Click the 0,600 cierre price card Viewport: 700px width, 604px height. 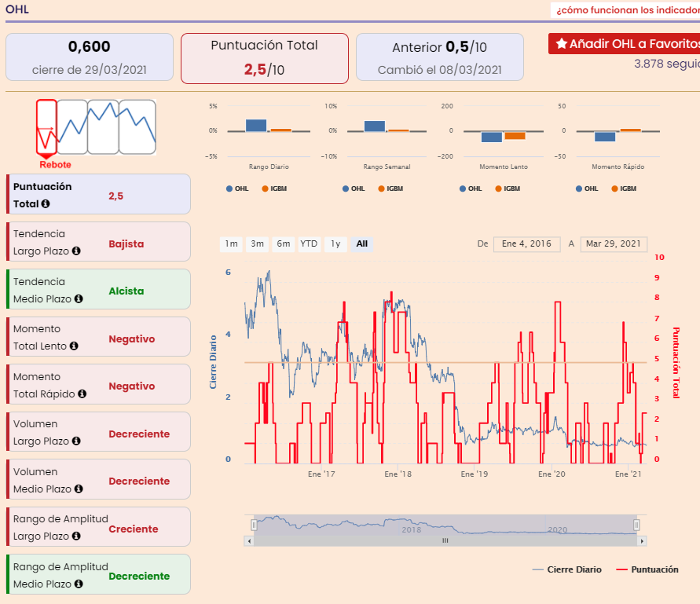pyautogui.click(x=90, y=57)
